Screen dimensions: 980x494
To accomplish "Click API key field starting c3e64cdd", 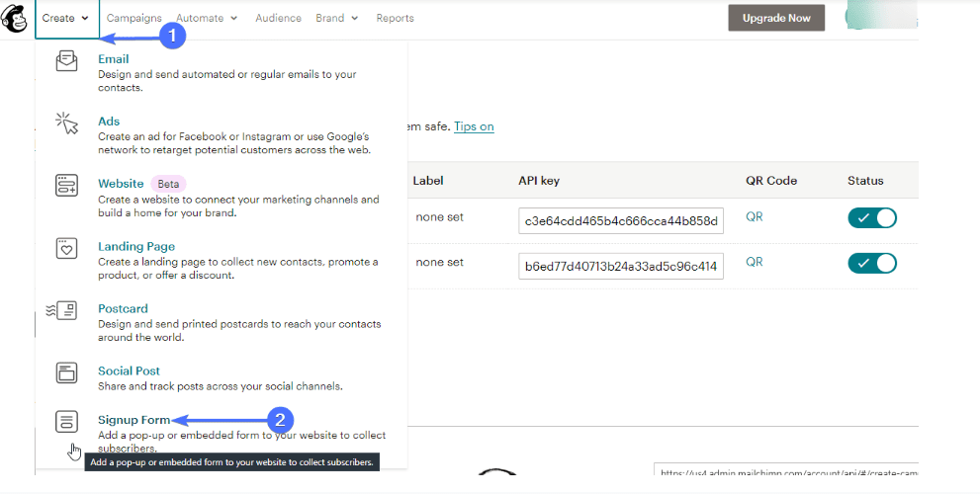I will [621, 221].
